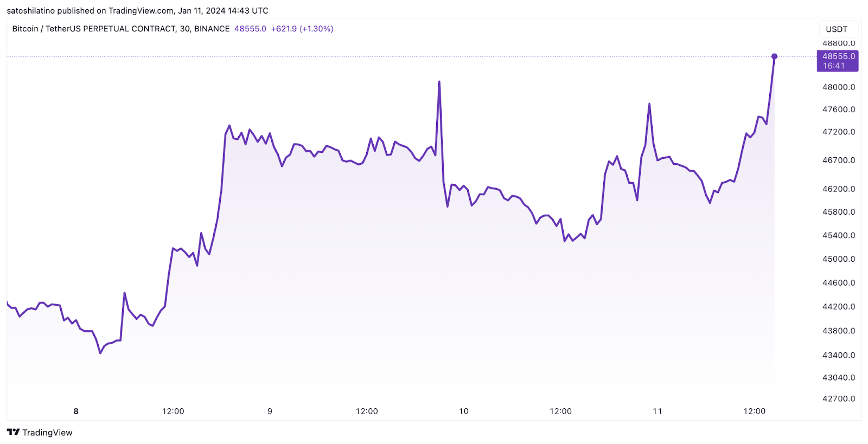This screenshot has width=868, height=444.
Task: Select date 8 on the time axis
Action: click(x=76, y=411)
